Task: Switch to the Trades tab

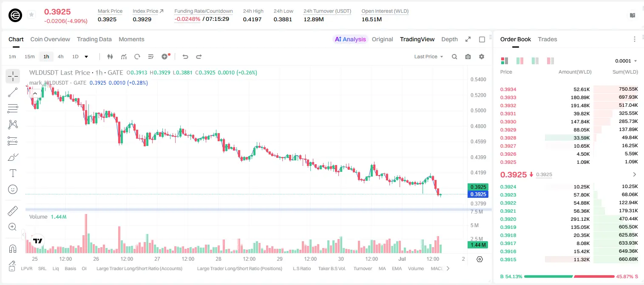Action: [x=547, y=39]
